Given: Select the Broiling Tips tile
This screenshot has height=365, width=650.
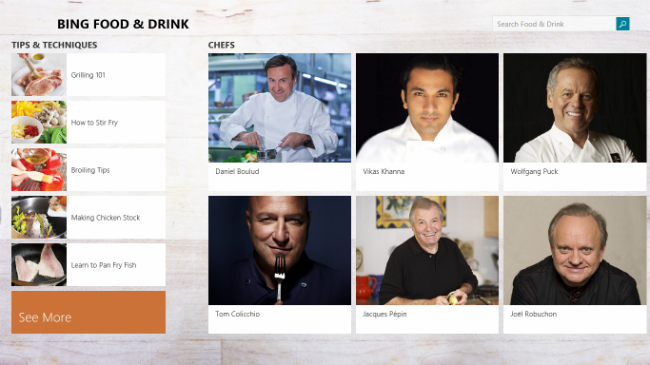Looking at the screenshot, I should pos(88,170).
